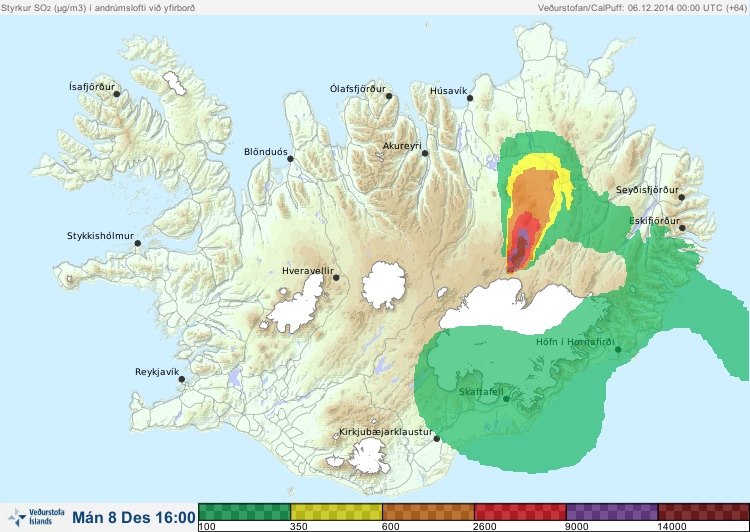
Task: Select the Hveravellir label
Action: [308, 271]
